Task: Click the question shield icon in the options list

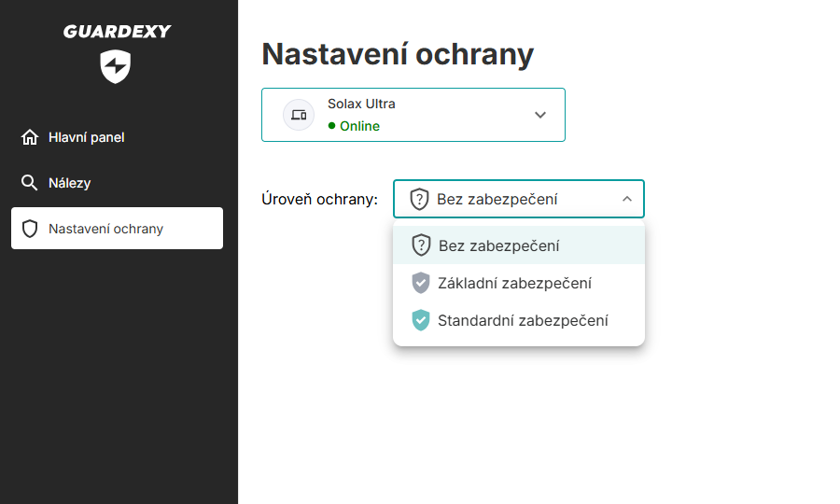Action: click(x=421, y=245)
